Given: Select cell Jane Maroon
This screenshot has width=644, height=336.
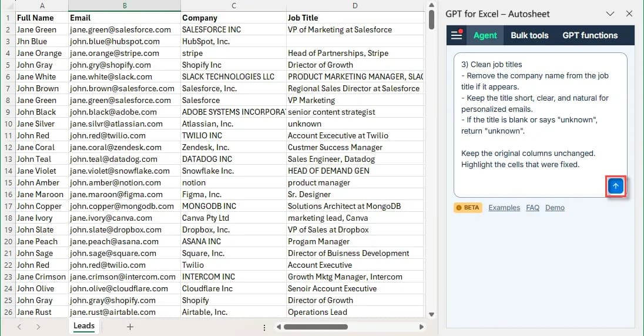Looking at the screenshot, I should click(x=42, y=195).
